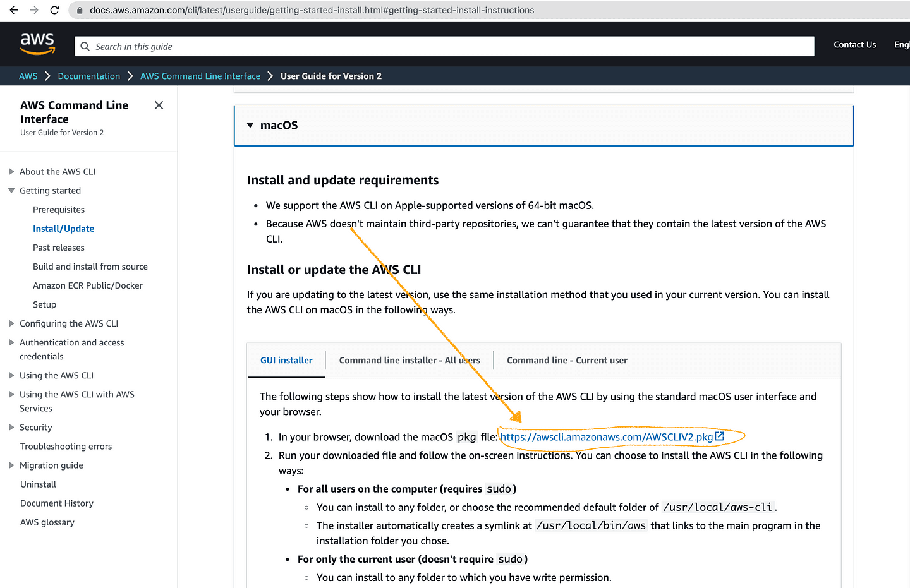Viewport: 910px width, 588px height.
Task: Collapse the macOS section triangle
Action: click(x=250, y=125)
